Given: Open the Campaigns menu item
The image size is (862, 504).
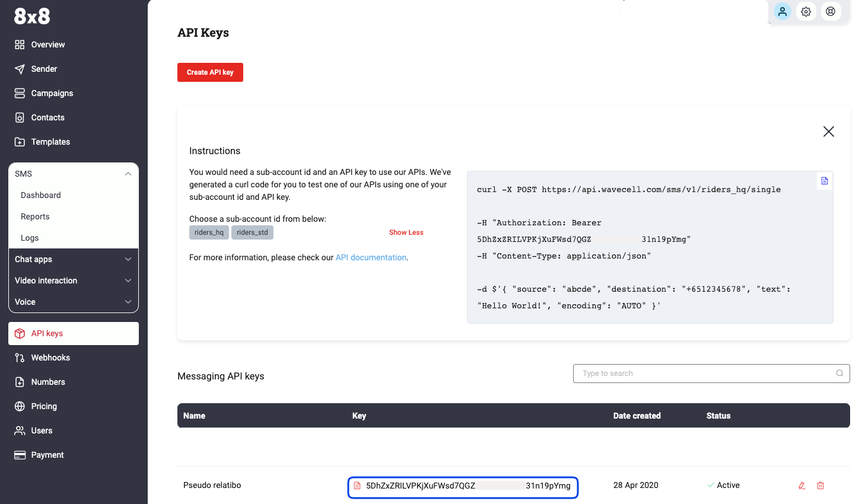Looking at the screenshot, I should pyautogui.click(x=52, y=93).
